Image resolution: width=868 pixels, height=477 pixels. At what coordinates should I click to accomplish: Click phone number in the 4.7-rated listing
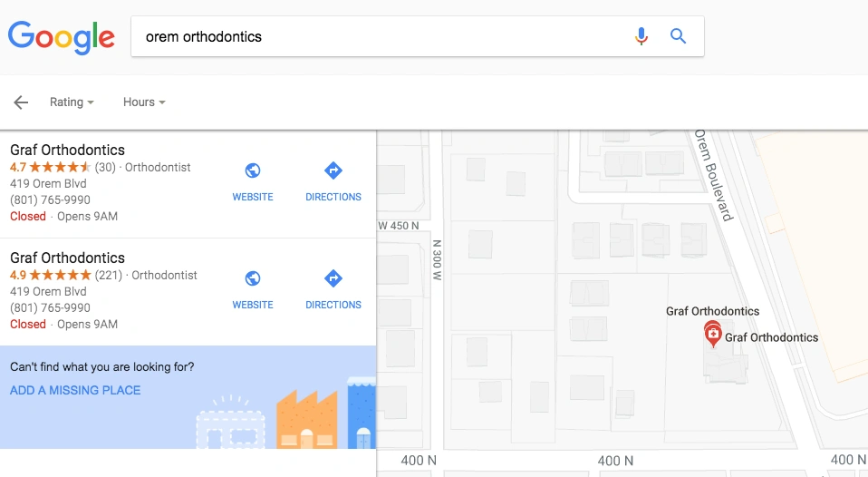coord(51,200)
